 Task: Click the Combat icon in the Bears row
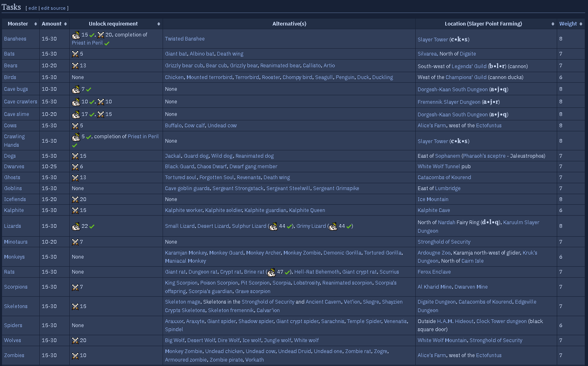click(x=75, y=66)
